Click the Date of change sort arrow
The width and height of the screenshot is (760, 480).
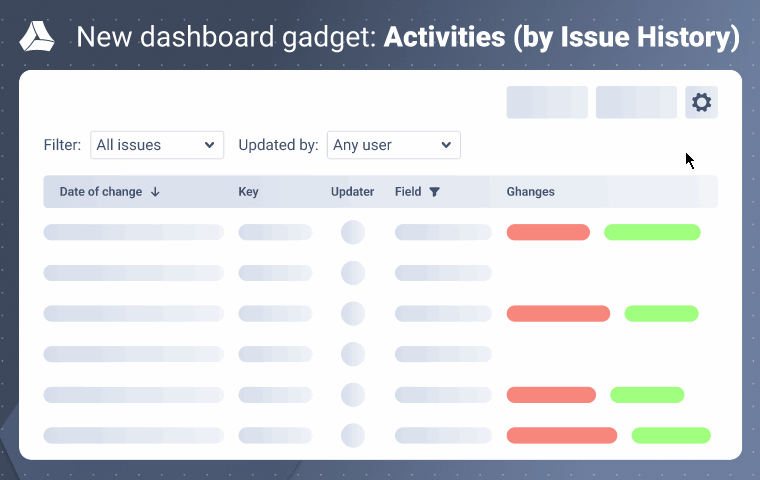[155, 192]
